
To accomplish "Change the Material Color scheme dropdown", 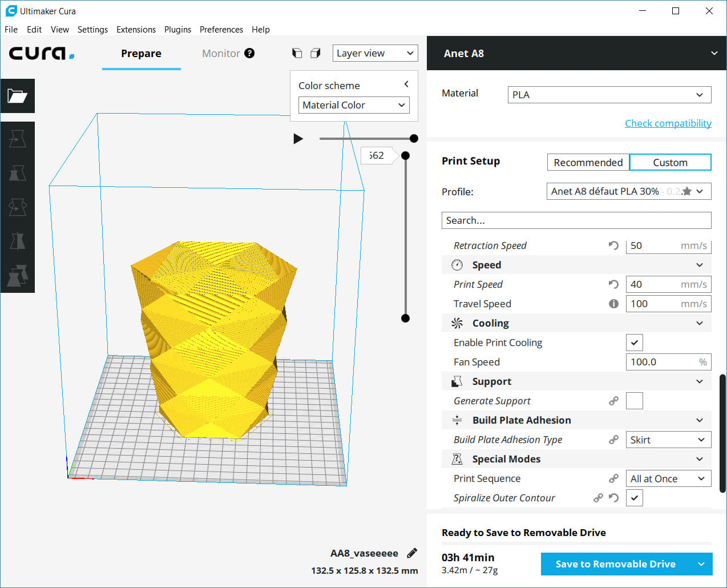I will 353,105.
